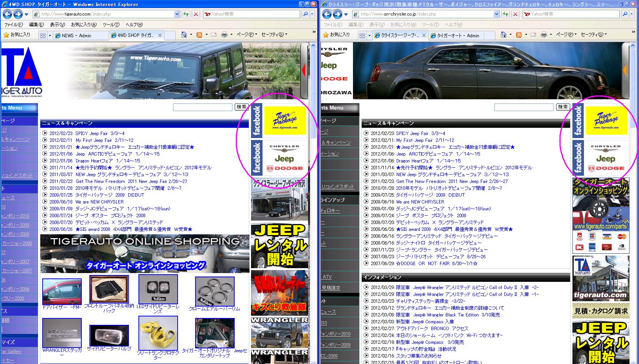This screenshot has width=639, height=364.
Task: Close the 4WD SHOP tab in left window
Action: tap(160, 35)
